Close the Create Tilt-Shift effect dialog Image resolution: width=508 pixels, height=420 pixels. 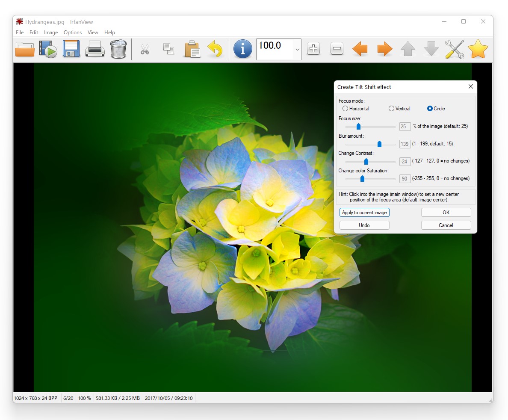(471, 86)
